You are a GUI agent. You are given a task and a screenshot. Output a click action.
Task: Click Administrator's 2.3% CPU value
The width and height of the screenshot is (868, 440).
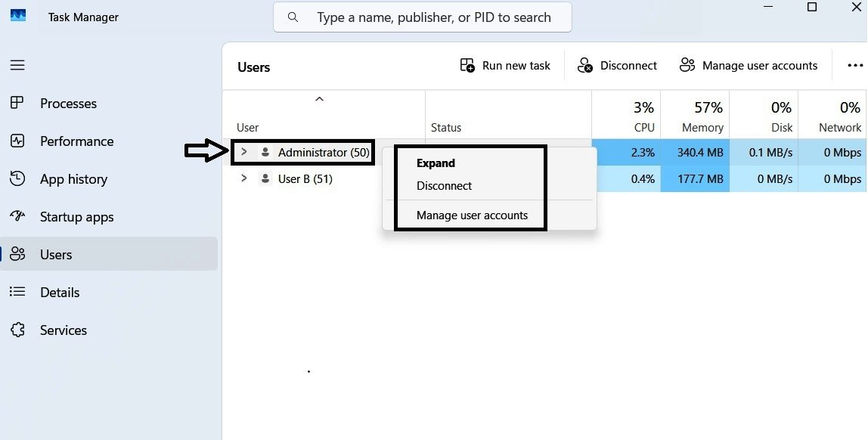643,153
